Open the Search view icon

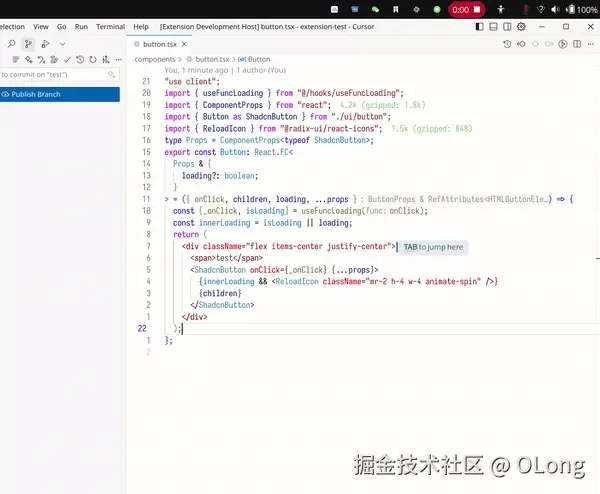(11, 44)
